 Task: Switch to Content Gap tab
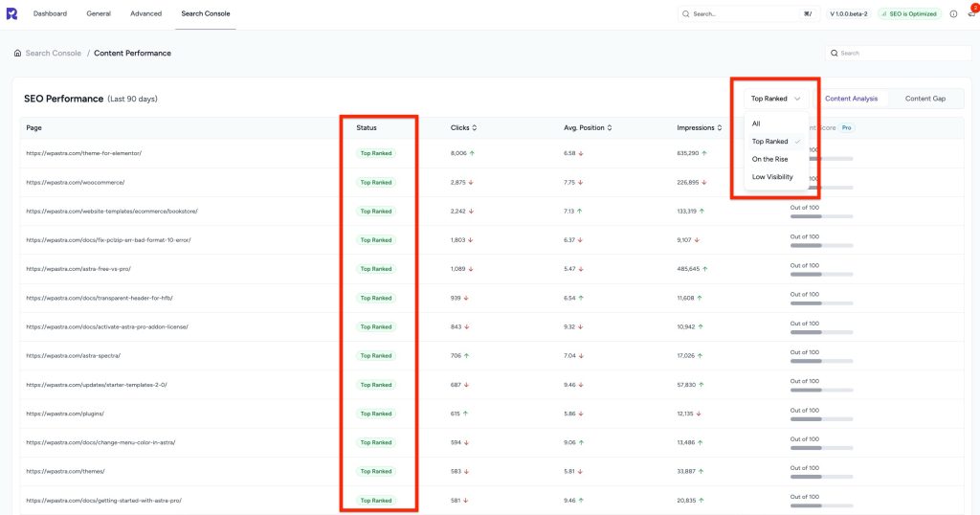pos(925,99)
